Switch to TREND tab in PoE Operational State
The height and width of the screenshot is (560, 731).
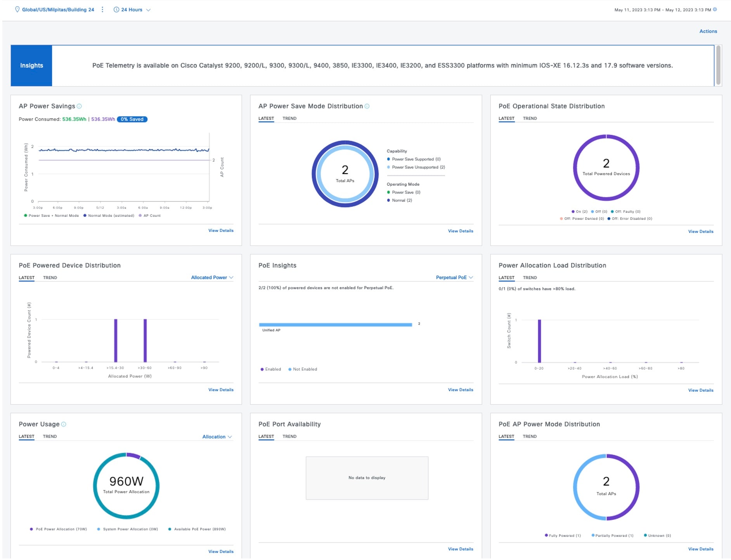530,119
